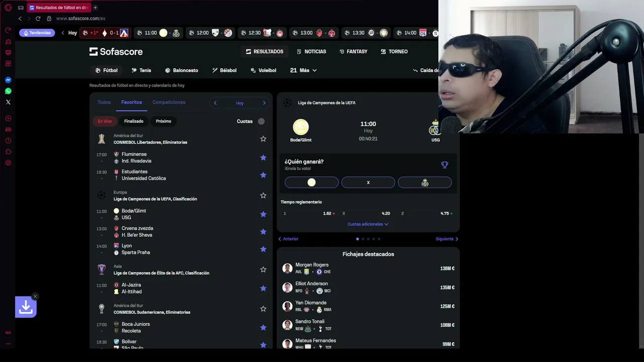Expand the Más sports dropdown
The width and height of the screenshot is (644, 362).
point(303,70)
